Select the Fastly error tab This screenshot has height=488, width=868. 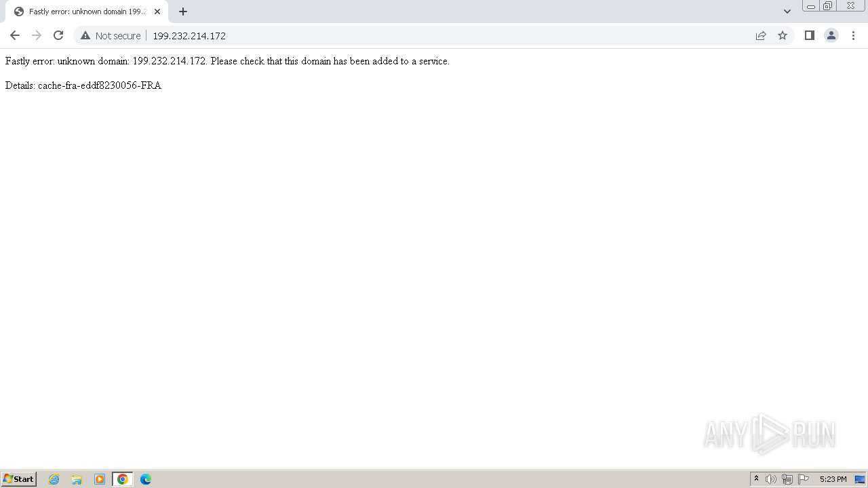[87, 12]
